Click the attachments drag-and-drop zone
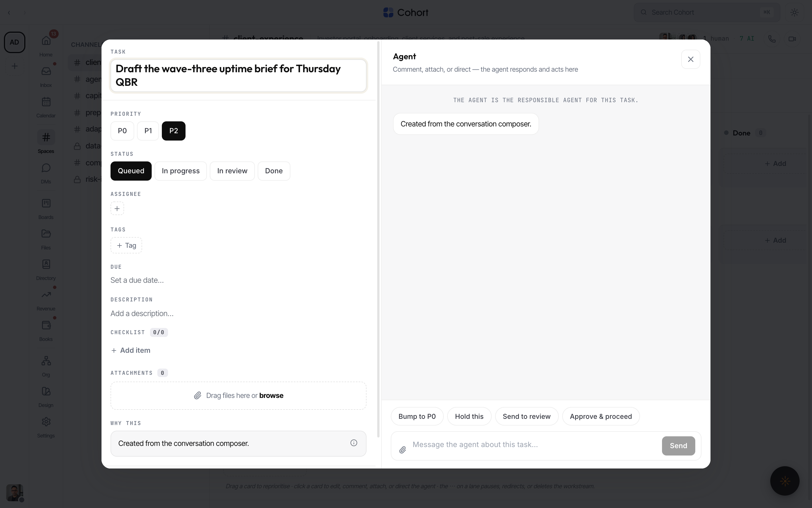The height and width of the screenshot is (508, 812). [238, 396]
